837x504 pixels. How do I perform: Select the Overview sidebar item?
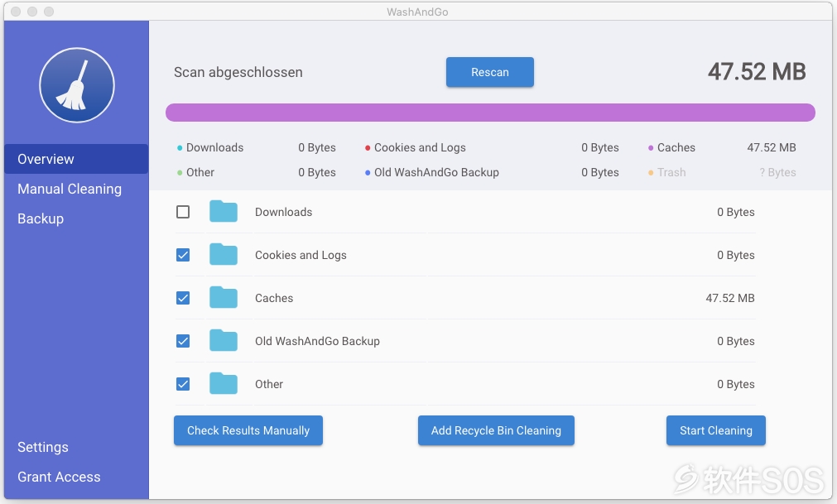click(76, 159)
